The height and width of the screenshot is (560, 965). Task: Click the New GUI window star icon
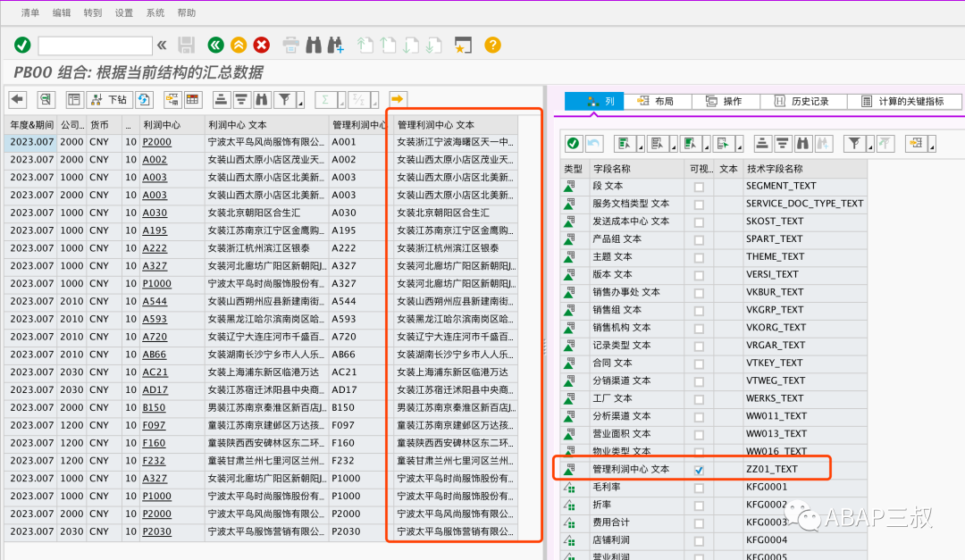coord(463,45)
